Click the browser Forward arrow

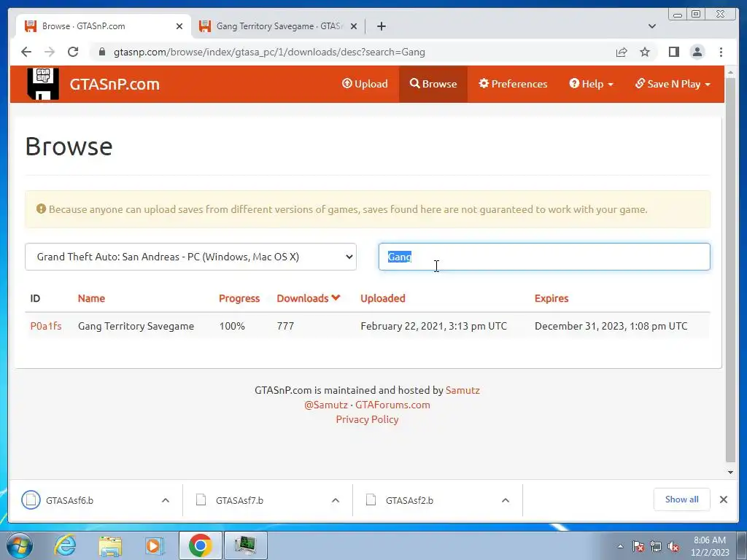point(50,52)
